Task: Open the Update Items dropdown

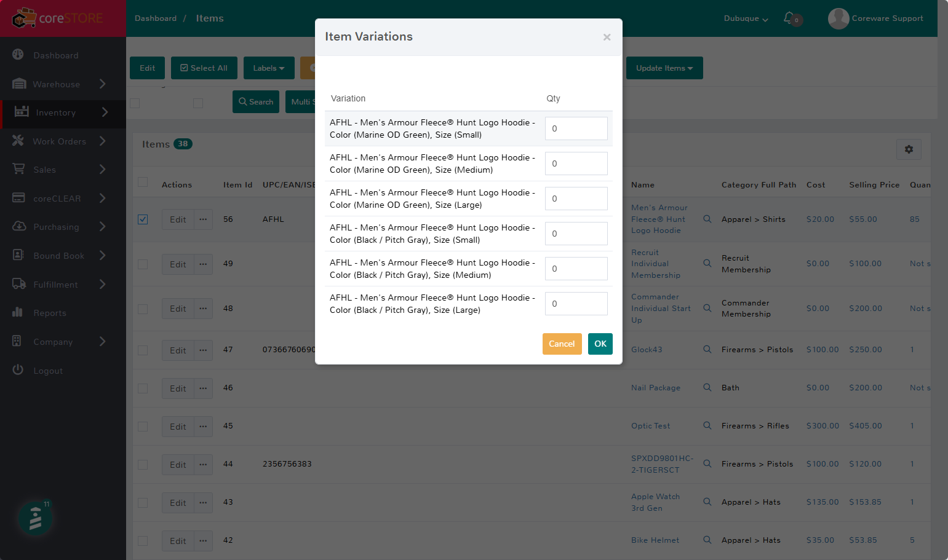Action: point(664,68)
